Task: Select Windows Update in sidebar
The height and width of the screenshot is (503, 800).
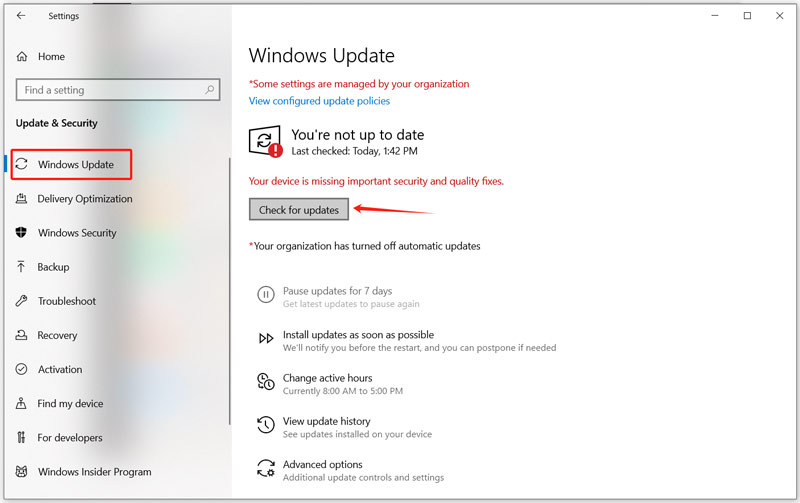Action: click(x=76, y=164)
